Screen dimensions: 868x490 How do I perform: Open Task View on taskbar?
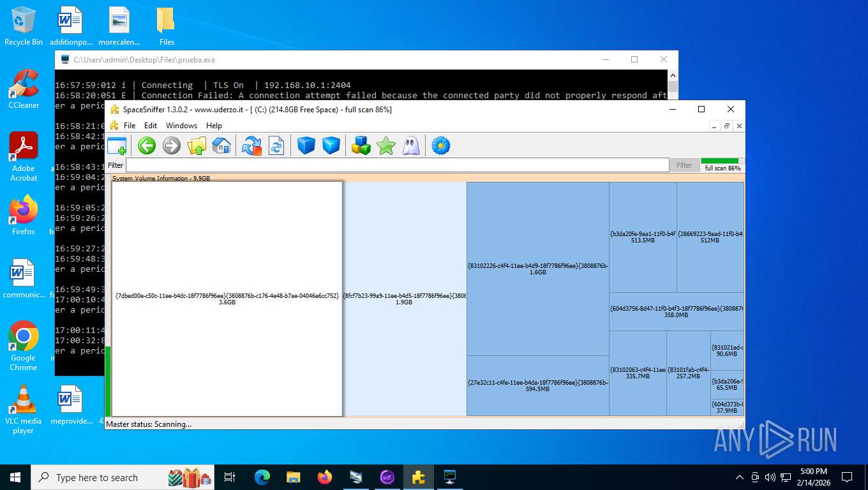coord(230,477)
